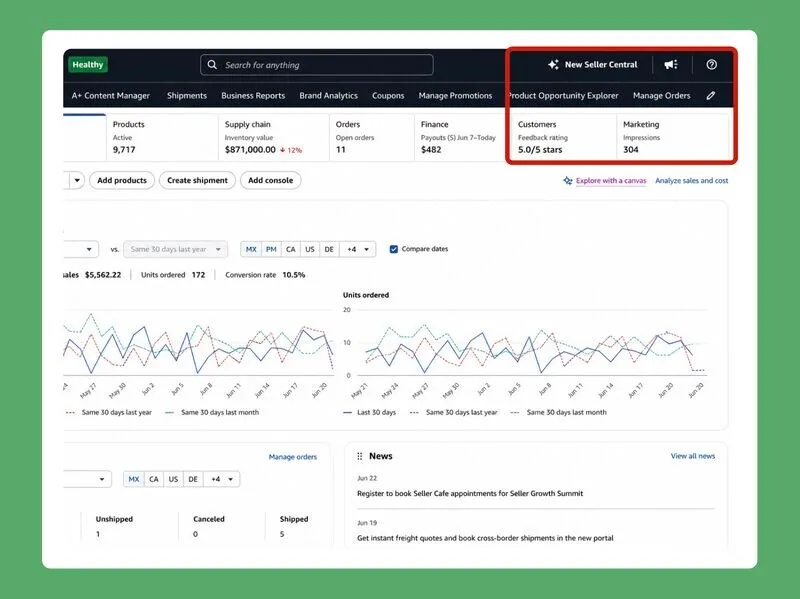Toggle the MX marketplace next to Compare dates
Viewport: 800px width, 599px height.
pyautogui.click(x=251, y=249)
